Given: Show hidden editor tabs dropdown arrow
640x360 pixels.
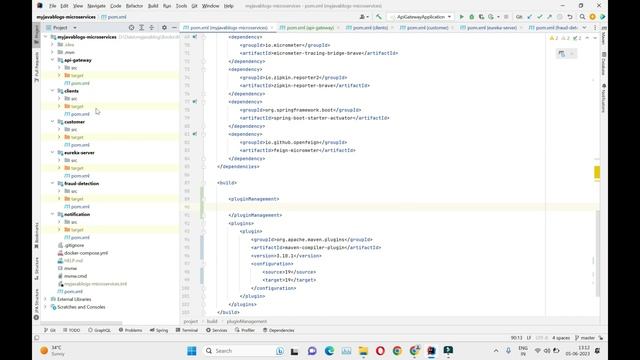Looking at the screenshot, I should coord(584,27).
